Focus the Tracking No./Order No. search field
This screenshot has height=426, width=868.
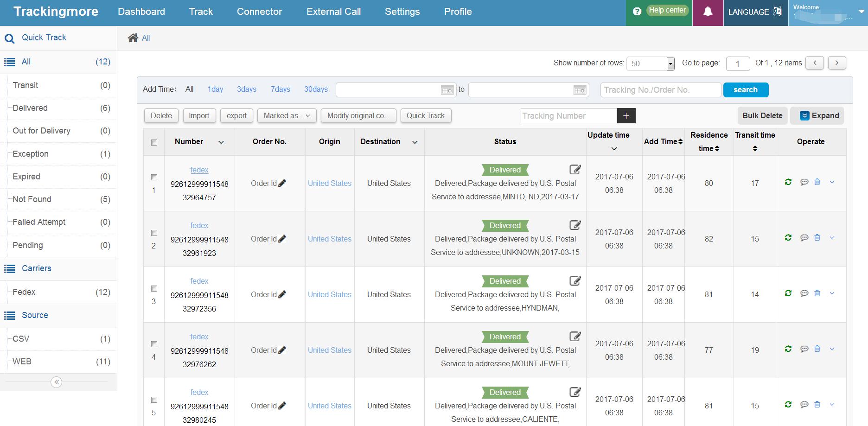[x=661, y=90]
